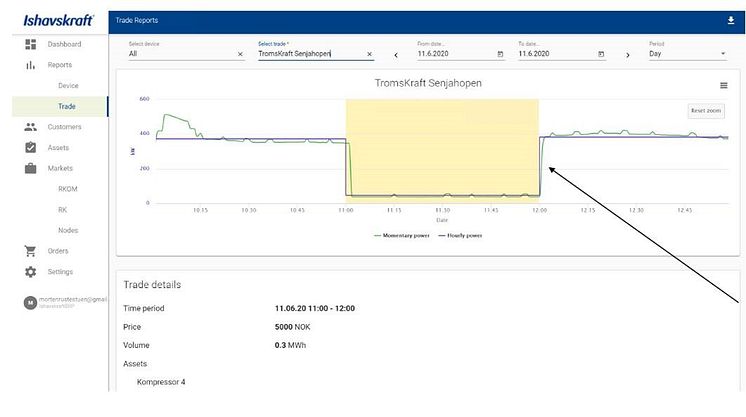
Task: Click the download icon in Trade Reports header
Action: [x=731, y=20]
